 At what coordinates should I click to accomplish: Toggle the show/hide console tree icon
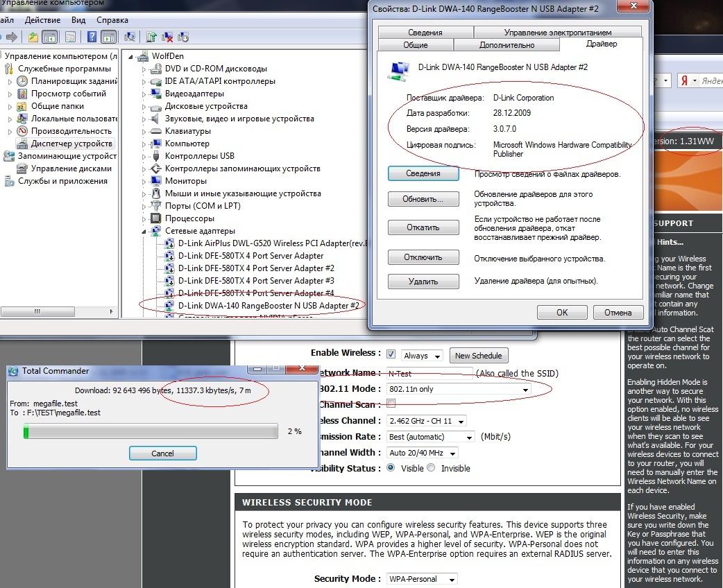pos(49,37)
